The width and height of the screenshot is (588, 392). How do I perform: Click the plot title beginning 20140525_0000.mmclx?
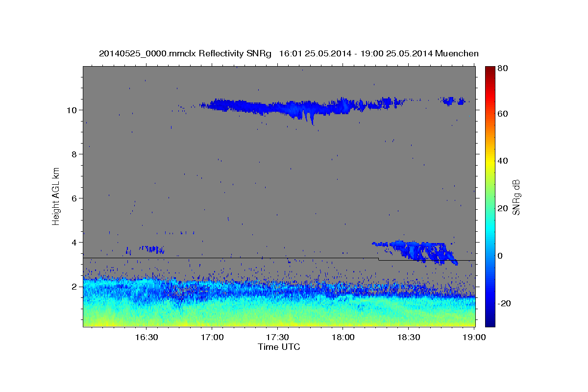click(289, 53)
